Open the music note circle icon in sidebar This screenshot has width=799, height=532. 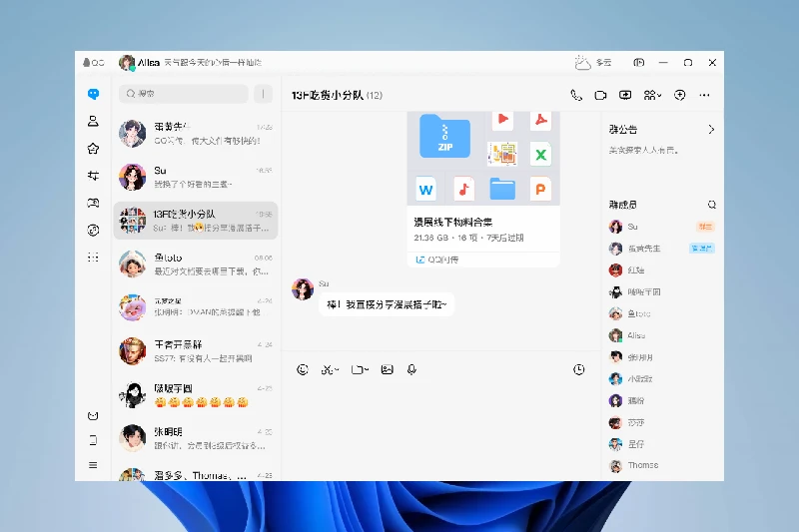click(93, 231)
